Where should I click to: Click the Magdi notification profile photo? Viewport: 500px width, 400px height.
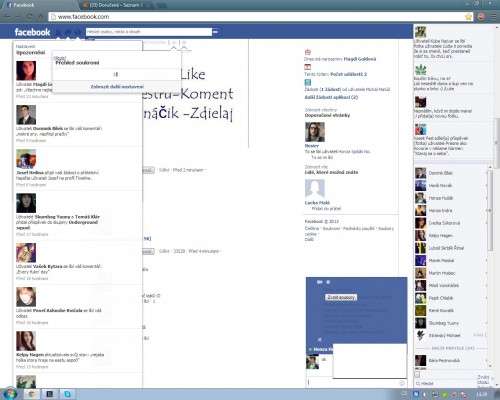pyautogui.click(x=26, y=71)
